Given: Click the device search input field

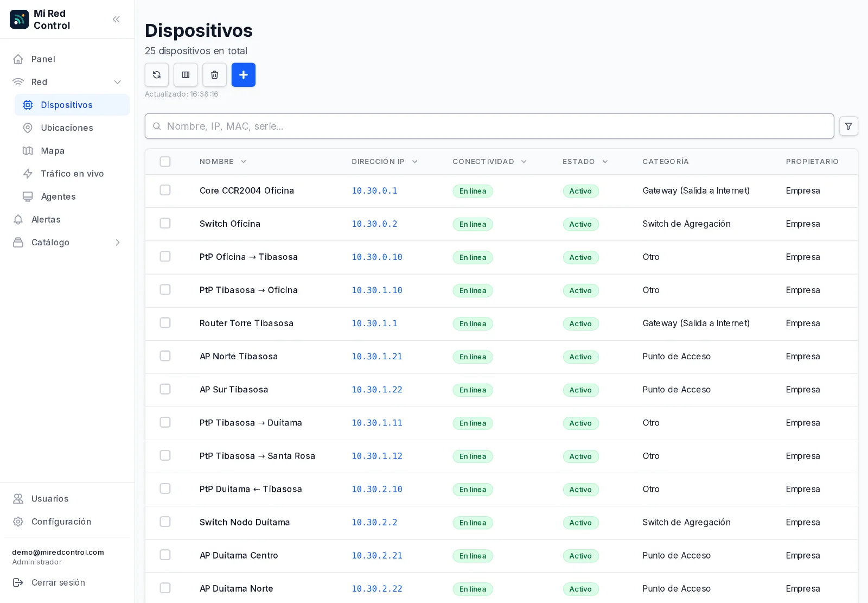Looking at the screenshot, I should [489, 126].
